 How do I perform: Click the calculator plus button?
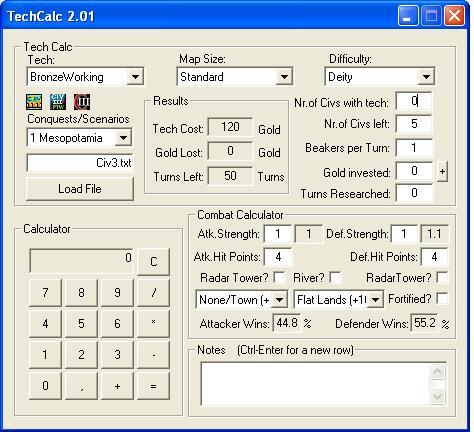[117, 386]
